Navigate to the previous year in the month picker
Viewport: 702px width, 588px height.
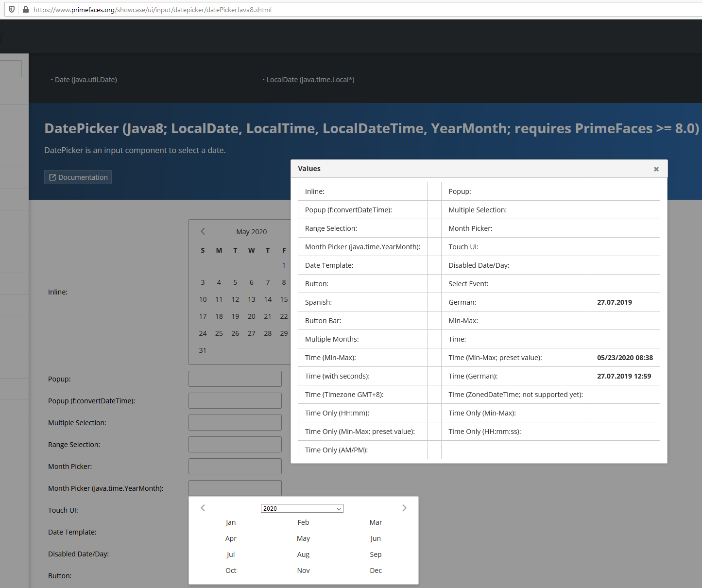[x=203, y=508]
